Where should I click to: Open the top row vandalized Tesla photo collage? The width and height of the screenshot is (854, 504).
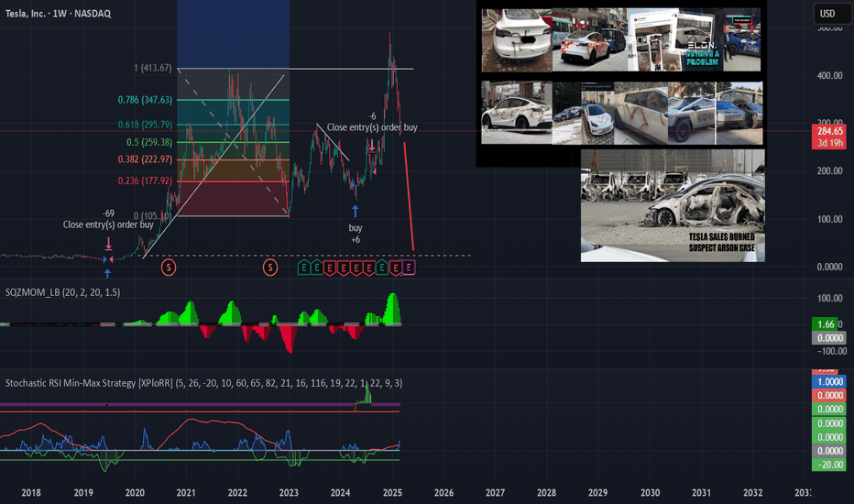621,39
